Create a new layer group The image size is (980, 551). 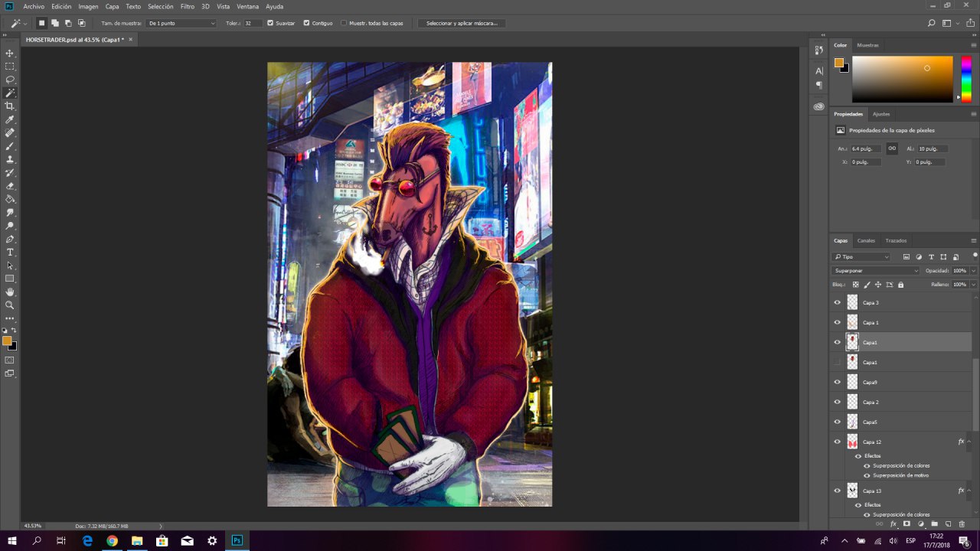pos(934,524)
